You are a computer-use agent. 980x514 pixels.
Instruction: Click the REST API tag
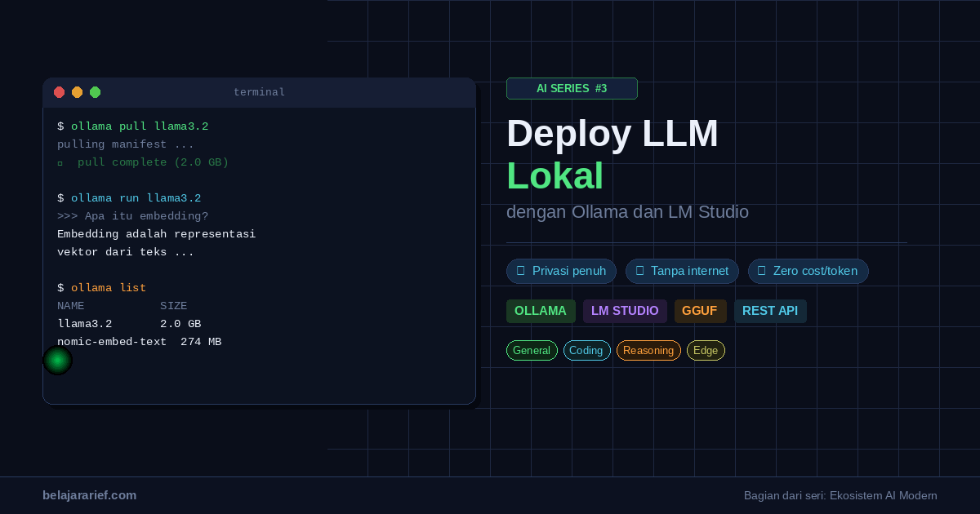coord(770,311)
